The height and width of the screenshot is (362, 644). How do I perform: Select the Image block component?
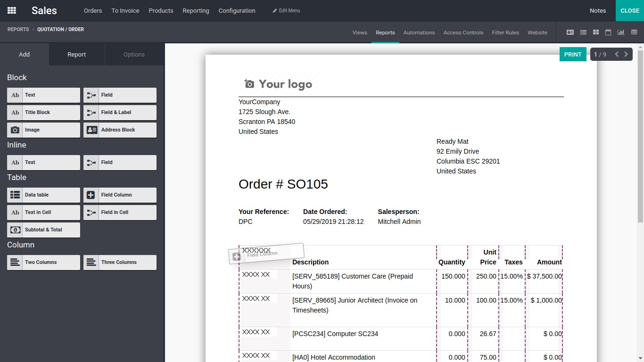tap(43, 130)
